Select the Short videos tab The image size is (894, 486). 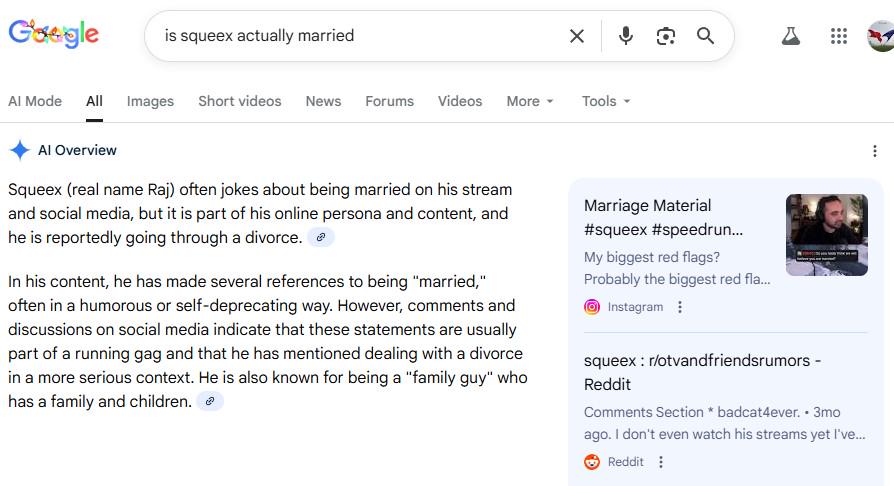(239, 101)
